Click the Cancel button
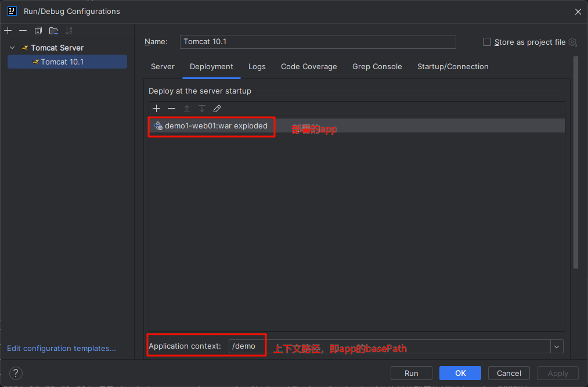The height and width of the screenshot is (387, 588). 509,373
